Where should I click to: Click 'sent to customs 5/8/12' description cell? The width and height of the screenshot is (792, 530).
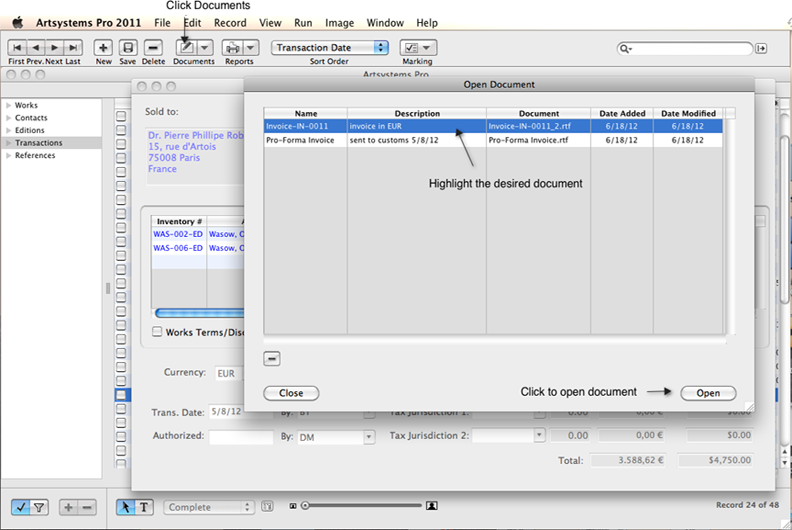pyautogui.click(x=394, y=140)
